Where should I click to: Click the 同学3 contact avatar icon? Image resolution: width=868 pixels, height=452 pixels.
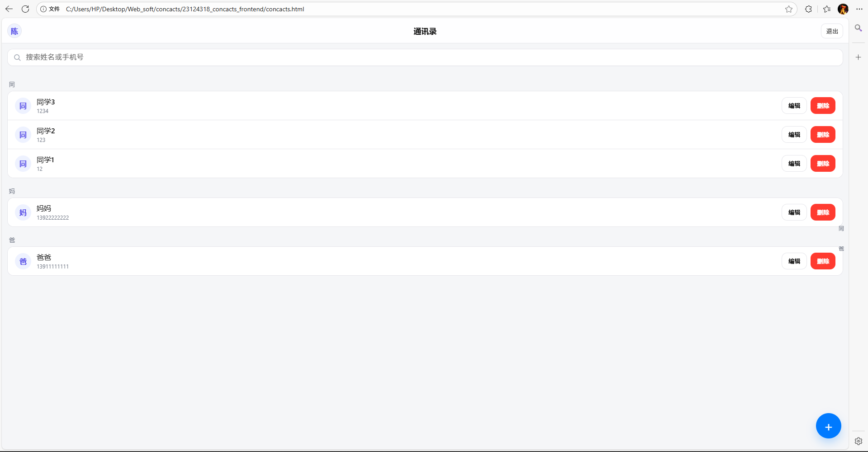point(23,105)
